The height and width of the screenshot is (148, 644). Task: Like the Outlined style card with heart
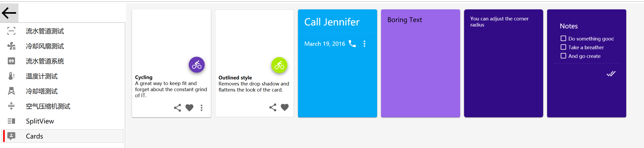(285, 107)
